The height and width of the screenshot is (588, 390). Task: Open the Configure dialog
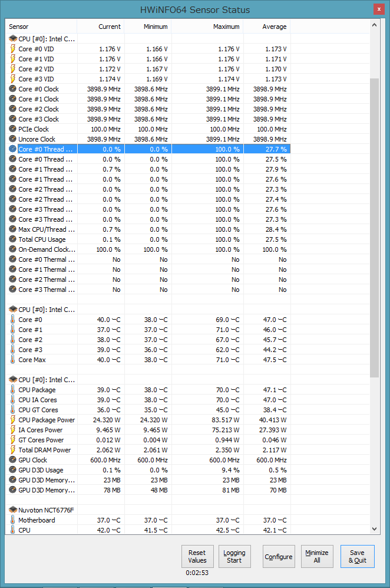[279, 557]
